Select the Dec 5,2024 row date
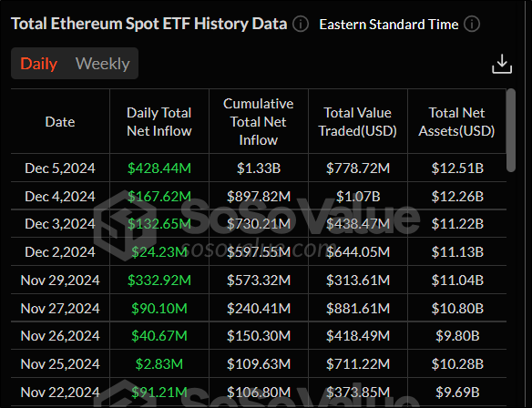532x408 pixels. (x=60, y=168)
